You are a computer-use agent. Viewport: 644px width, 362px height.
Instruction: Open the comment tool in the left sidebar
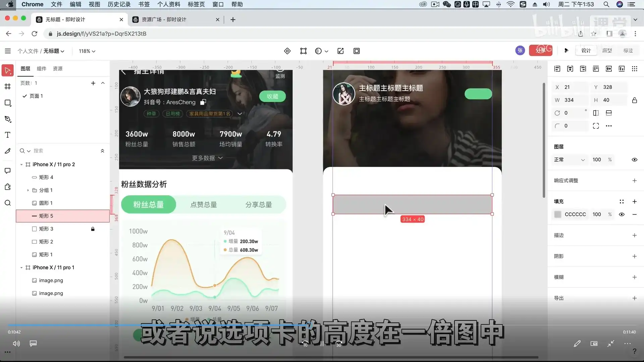coord(7,171)
